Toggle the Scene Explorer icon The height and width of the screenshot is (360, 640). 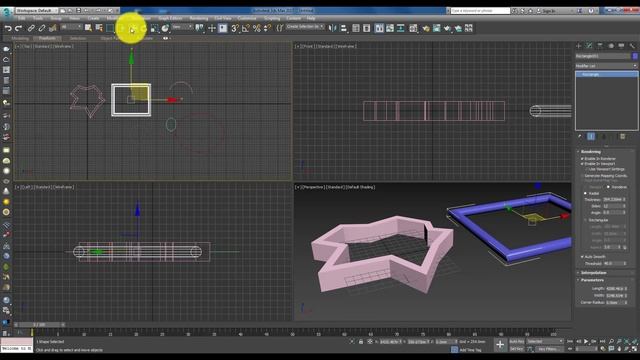pyautogui.click(x=356, y=28)
